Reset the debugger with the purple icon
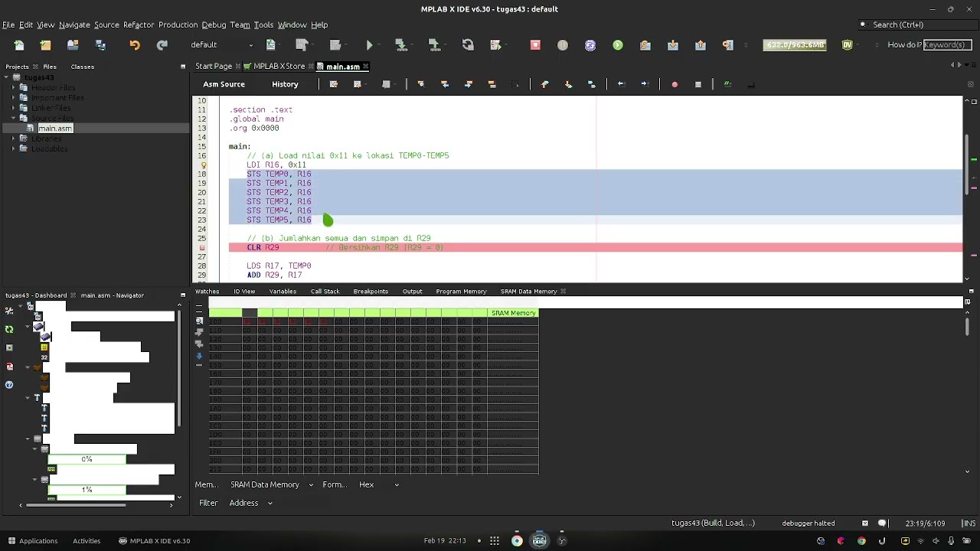Viewport: 980px width, 551px height. [x=590, y=45]
